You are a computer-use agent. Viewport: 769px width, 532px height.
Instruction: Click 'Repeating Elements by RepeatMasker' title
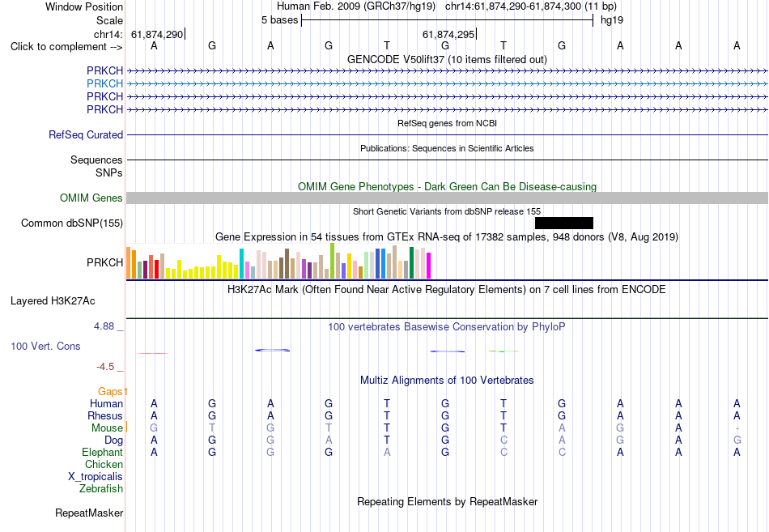coord(447,501)
